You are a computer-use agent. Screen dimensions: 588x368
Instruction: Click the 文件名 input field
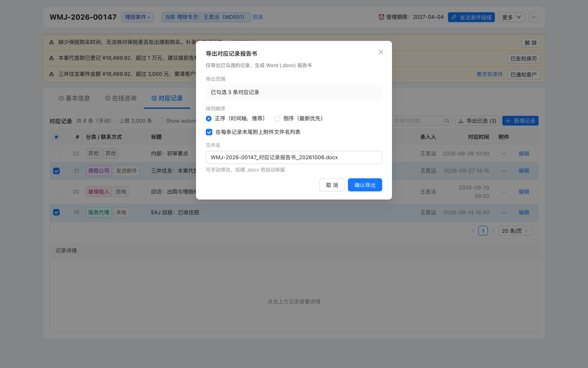[x=294, y=157]
